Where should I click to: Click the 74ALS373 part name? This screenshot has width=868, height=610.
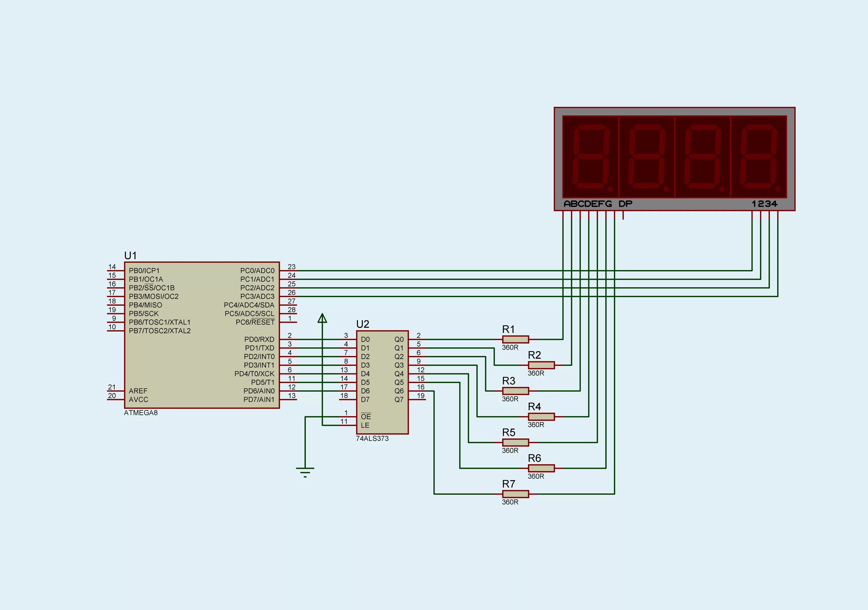(372, 438)
